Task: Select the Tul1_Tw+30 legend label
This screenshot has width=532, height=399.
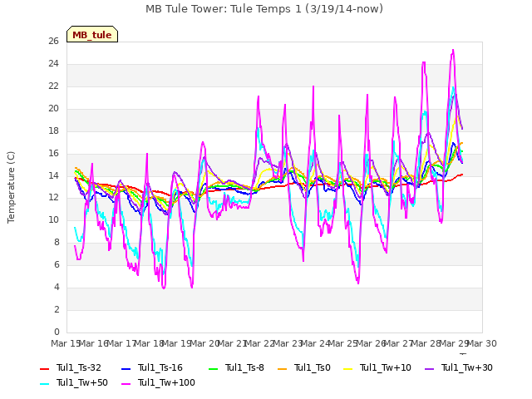Action: tap(467, 367)
